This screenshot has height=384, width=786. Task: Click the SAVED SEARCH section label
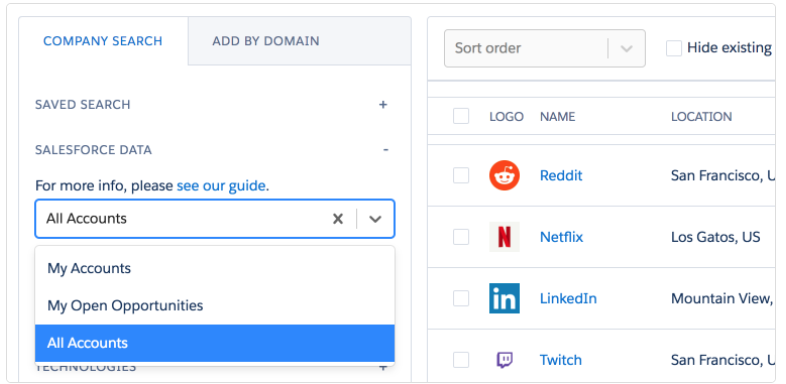pyautogui.click(x=83, y=105)
